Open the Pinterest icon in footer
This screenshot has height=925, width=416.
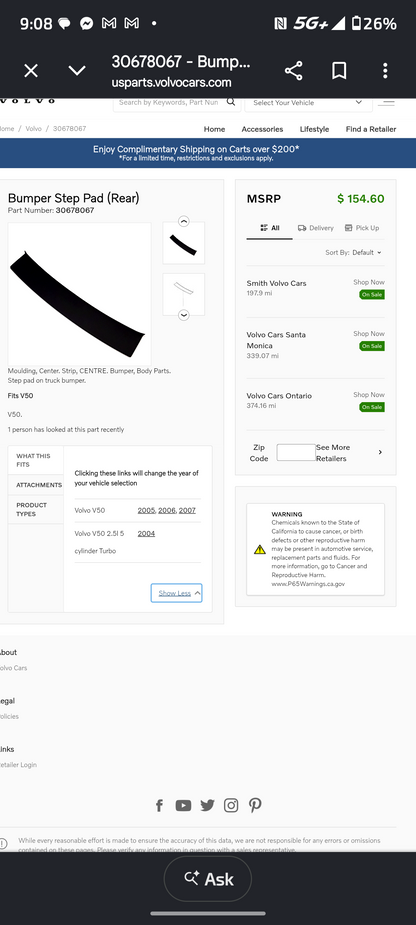[x=255, y=805]
